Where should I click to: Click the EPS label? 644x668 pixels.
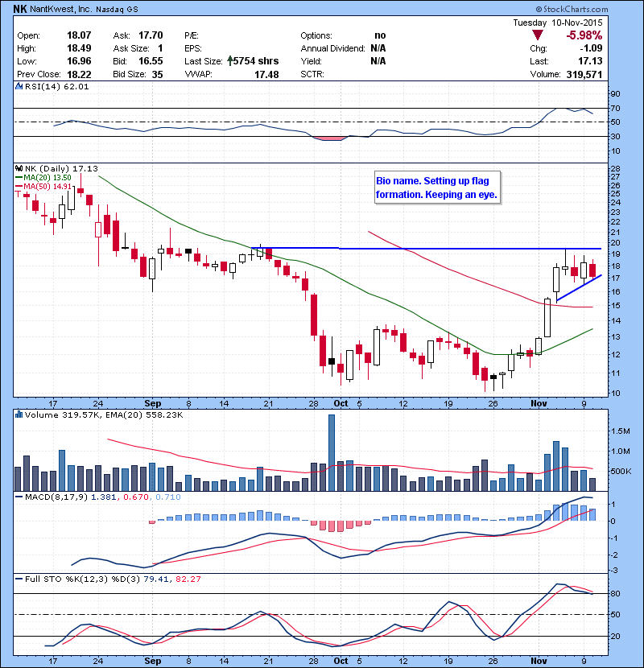pos(193,48)
